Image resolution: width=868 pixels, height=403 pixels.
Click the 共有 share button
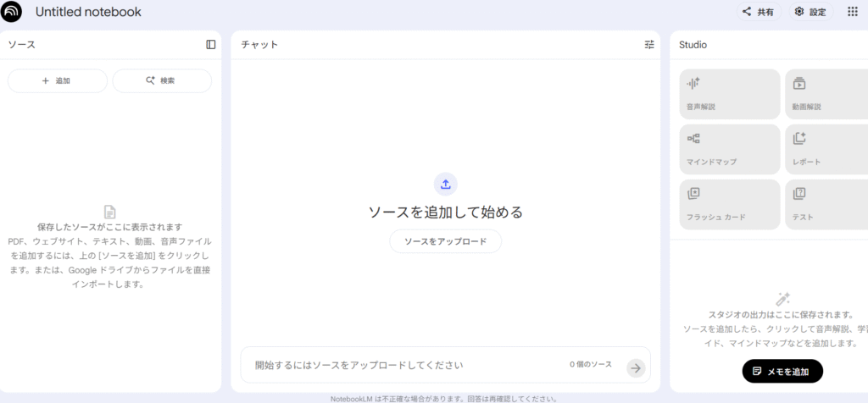(x=757, y=12)
